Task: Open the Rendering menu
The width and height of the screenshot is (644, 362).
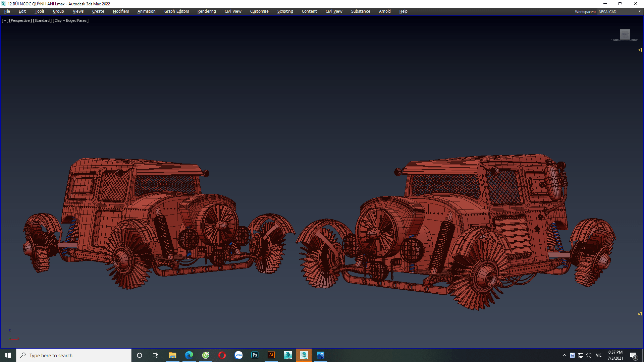Action: coord(207,11)
